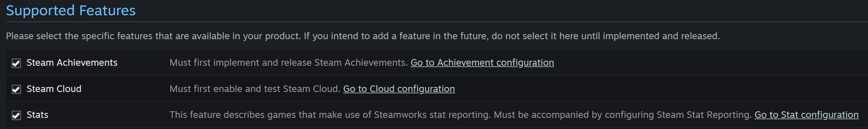This screenshot has height=129, width=868.
Task: Click 'Must first enable and test' description
Action: 255,89
